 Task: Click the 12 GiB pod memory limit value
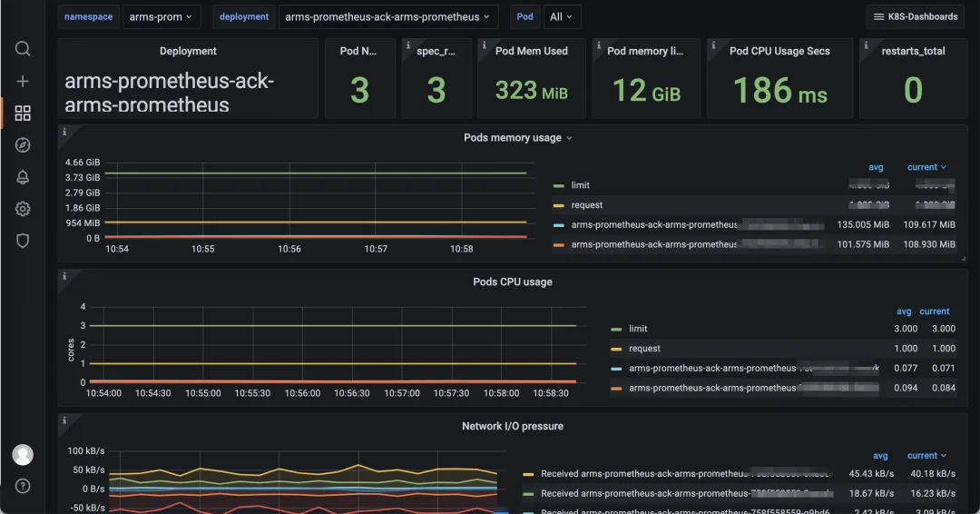(646, 92)
